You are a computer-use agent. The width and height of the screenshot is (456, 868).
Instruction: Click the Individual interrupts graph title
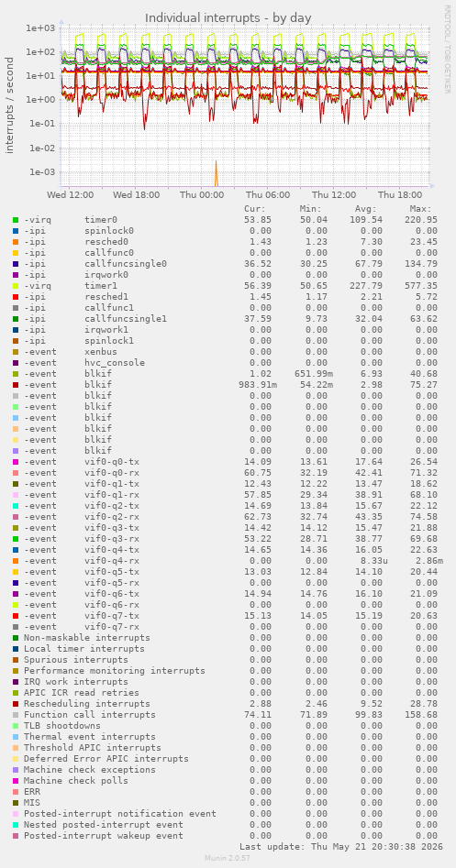(228, 17)
